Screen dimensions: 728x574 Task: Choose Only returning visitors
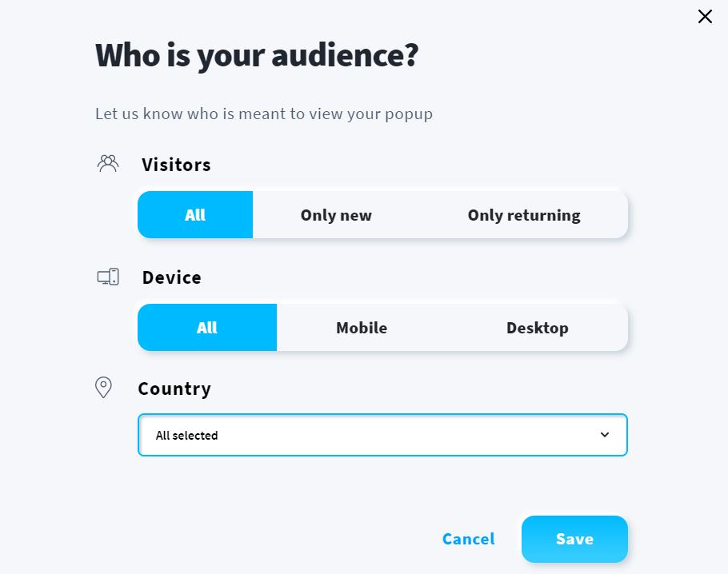click(524, 215)
